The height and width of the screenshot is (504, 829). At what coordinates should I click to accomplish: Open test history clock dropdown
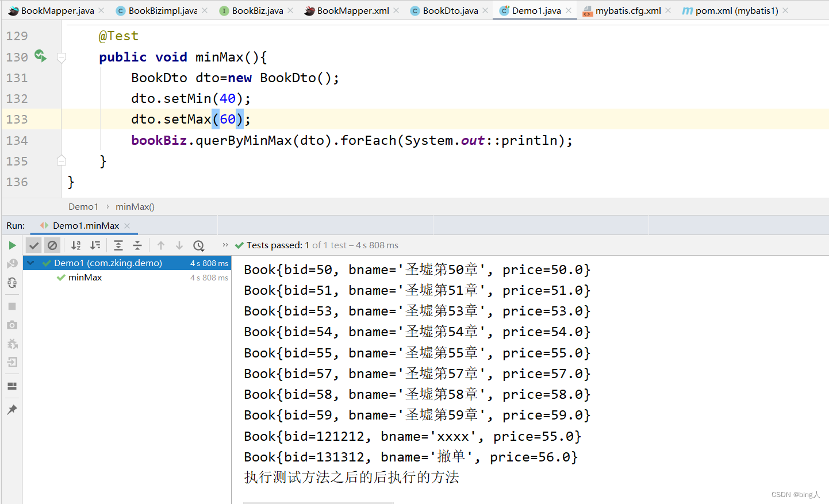199,245
